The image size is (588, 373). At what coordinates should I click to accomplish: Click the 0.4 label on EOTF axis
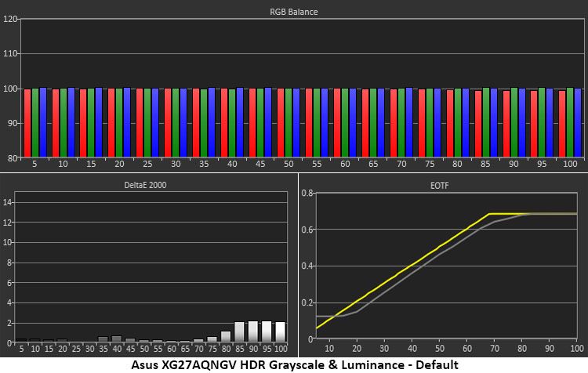click(307, 266)
